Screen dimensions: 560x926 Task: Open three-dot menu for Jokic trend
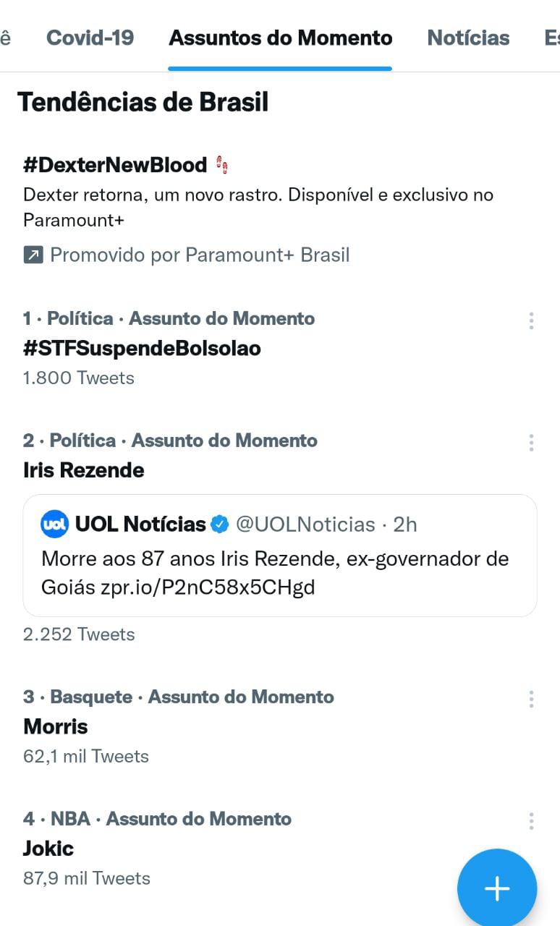[531, 821]
